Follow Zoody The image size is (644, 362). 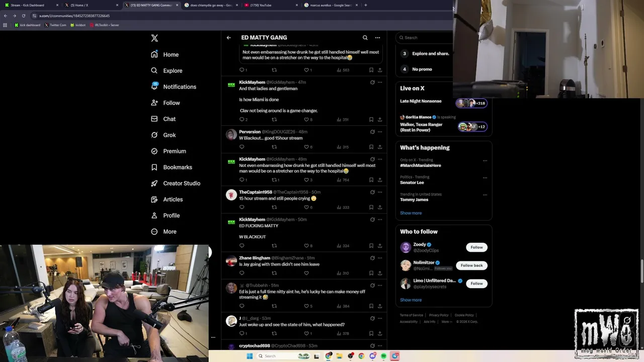click(x=476, y=247)
